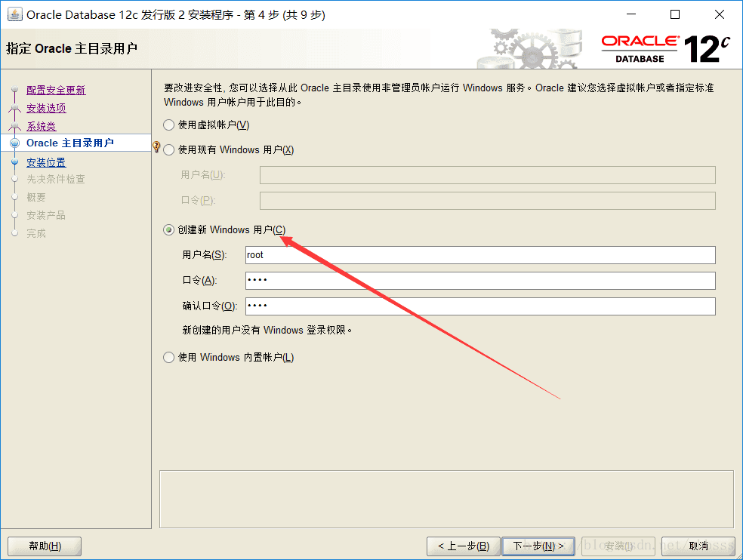The image size is (743, 560).
Task: Click the Oracle 12c Database logo
Action: pos(665,49)
